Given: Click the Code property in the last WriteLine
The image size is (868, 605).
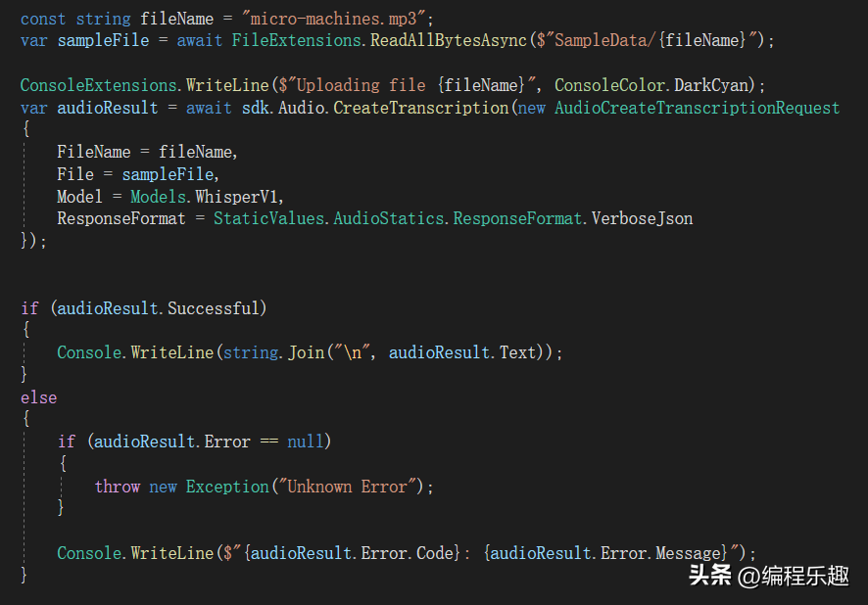Looking at the screenshot, I should [x=435, y=553].
